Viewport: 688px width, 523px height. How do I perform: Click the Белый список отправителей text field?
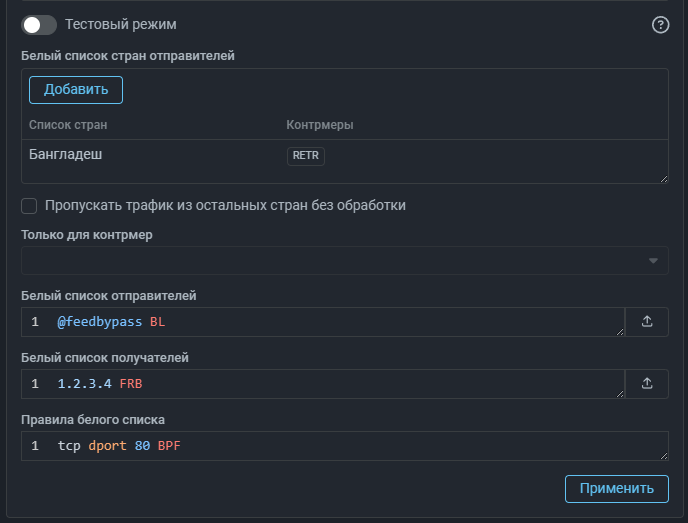point(323,322)
